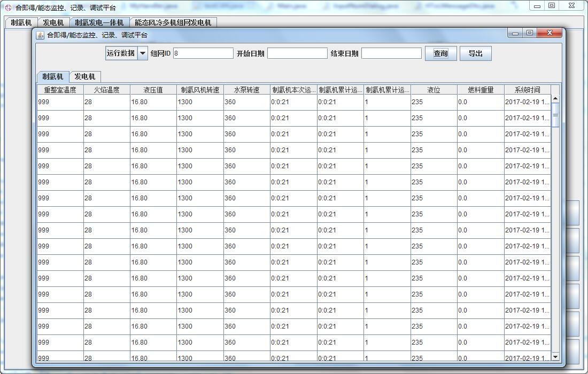Viewport: 588px width, 374px height.
Task: Select the inner 制氢机 tab
Action: click(53, 77)
